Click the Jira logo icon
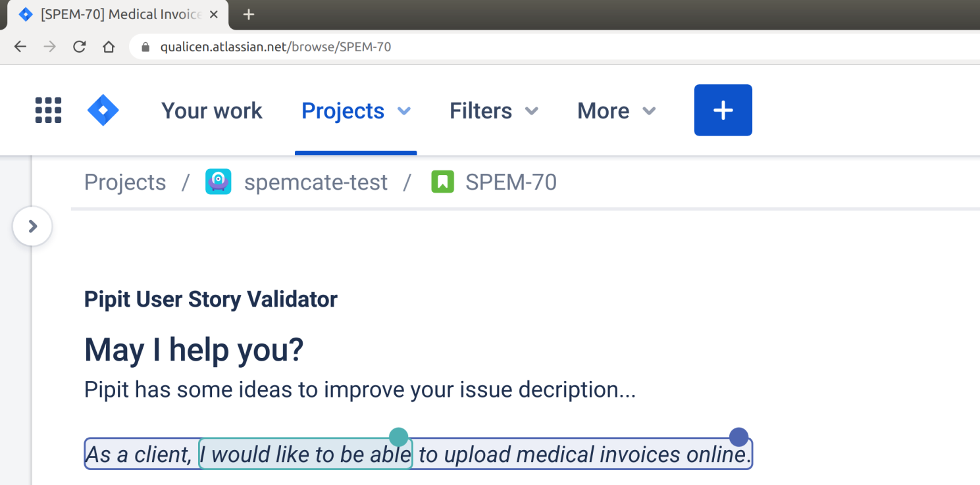This screenshot has width=980, height=485. click(x=103, y=111)
